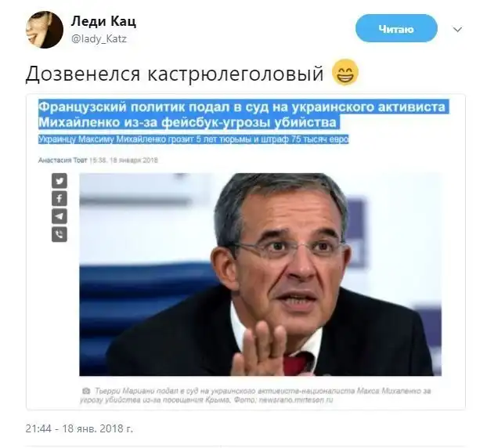The height and width of the screenshot is (448, 487).
Task: Click the Леди Кац display name
Action: coord(103,21)
